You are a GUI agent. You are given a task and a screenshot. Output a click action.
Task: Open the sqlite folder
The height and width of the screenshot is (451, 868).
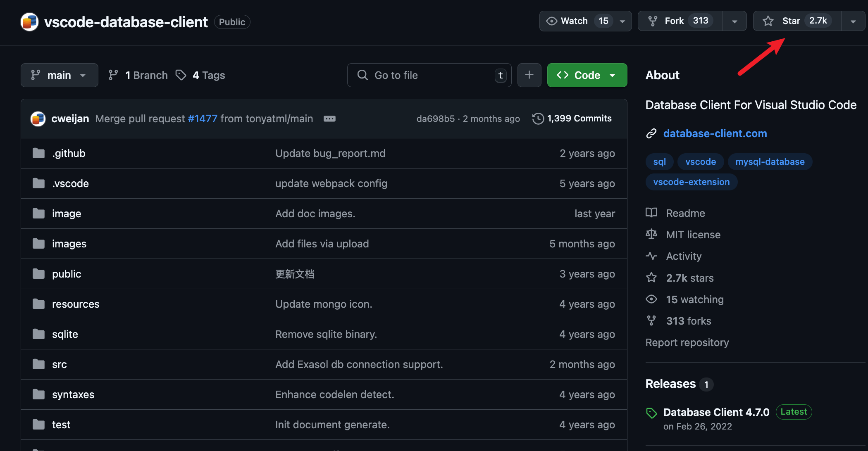65,334
